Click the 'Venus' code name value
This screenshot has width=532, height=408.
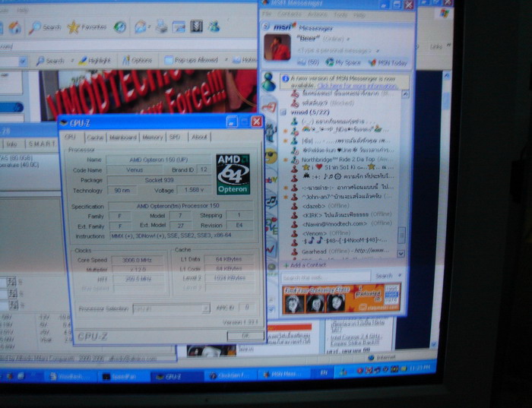coord(135,170)
